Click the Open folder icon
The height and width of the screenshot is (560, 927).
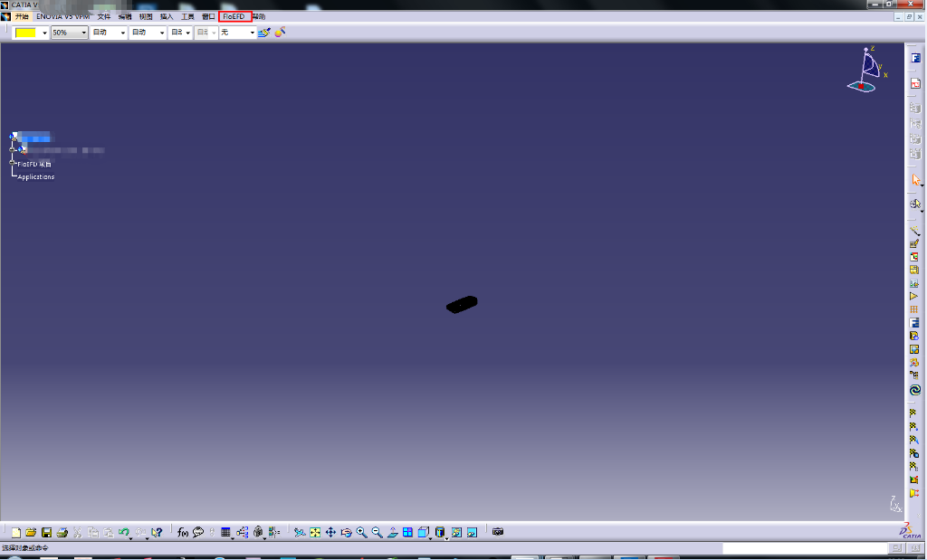pos(31,532)
